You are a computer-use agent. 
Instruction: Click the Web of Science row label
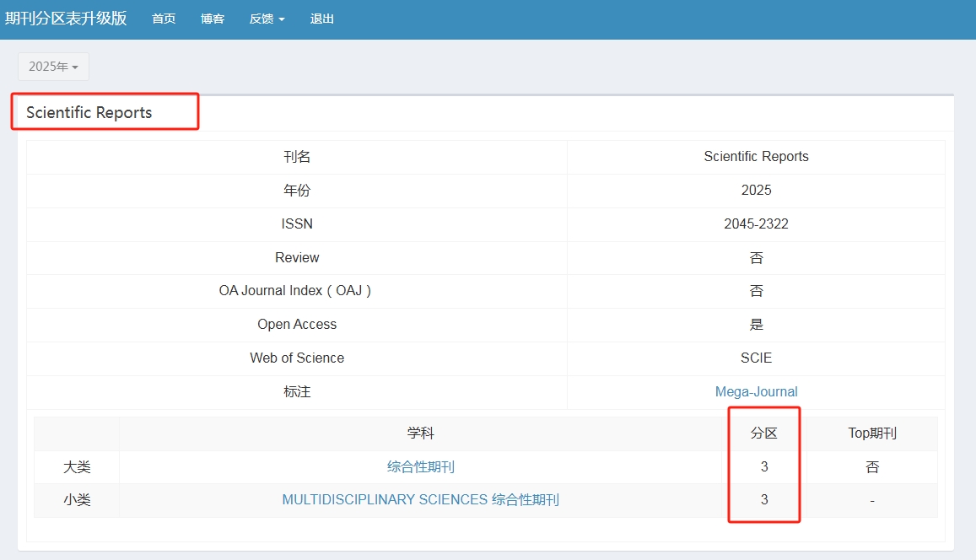tap(297, 358)
